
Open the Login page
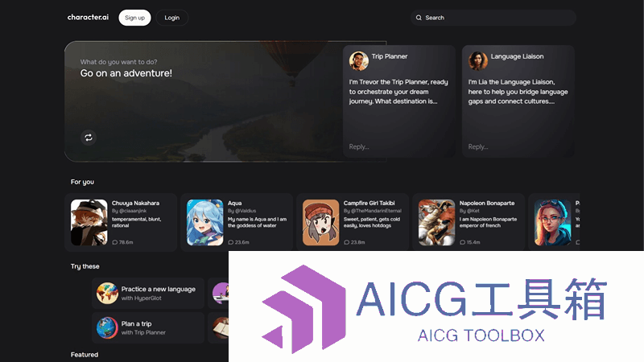pos(172,18)
